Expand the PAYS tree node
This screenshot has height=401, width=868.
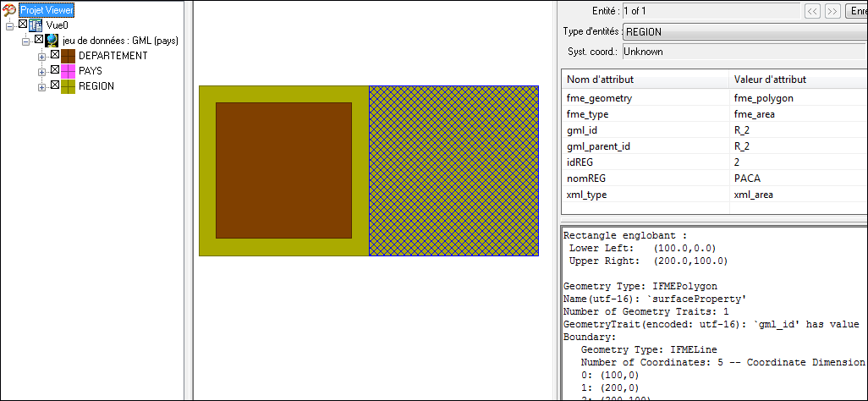[x=41, y=71]
